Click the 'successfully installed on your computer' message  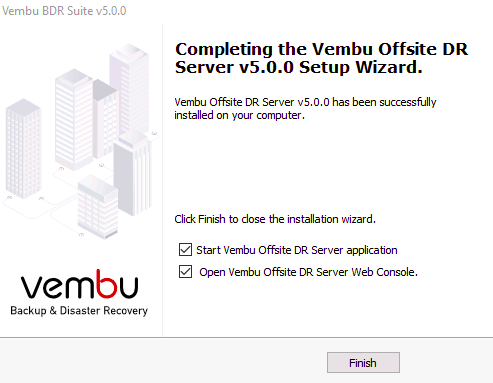[x=305, y=108]
